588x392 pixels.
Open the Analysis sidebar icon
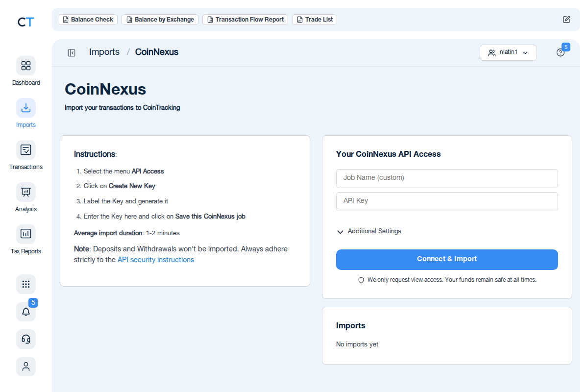tap(26, 192)
